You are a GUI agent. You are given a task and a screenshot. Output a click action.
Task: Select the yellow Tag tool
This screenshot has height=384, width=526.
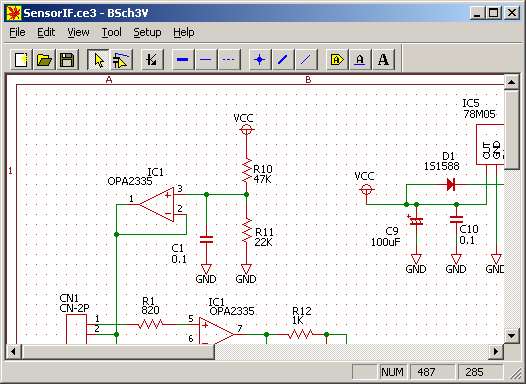(337, 60)
